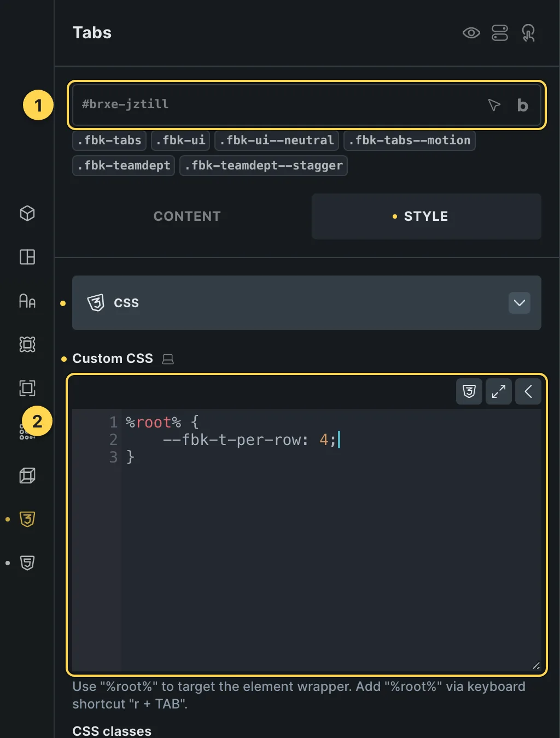Open the 3D box transform sidebar icon
Viewport: 560px width, 738px height.
tap(27, 476)
